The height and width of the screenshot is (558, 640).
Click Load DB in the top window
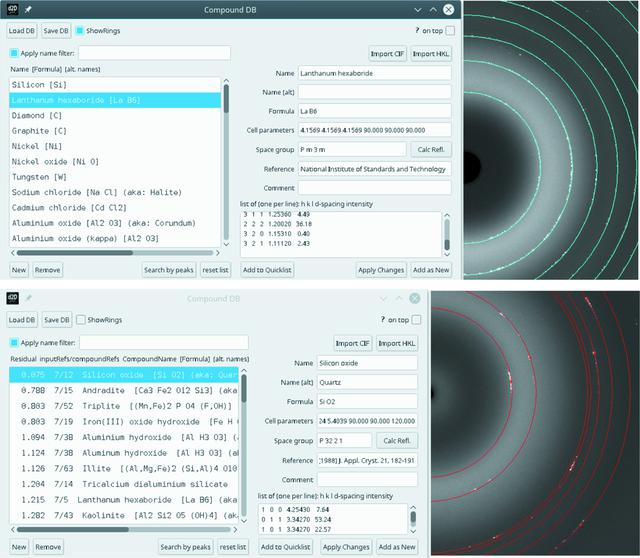(22, 31)
